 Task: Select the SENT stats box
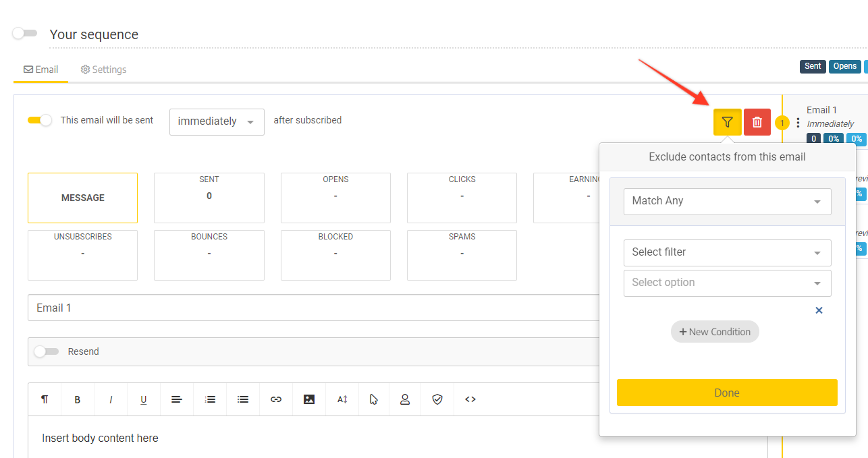[209, 198]
